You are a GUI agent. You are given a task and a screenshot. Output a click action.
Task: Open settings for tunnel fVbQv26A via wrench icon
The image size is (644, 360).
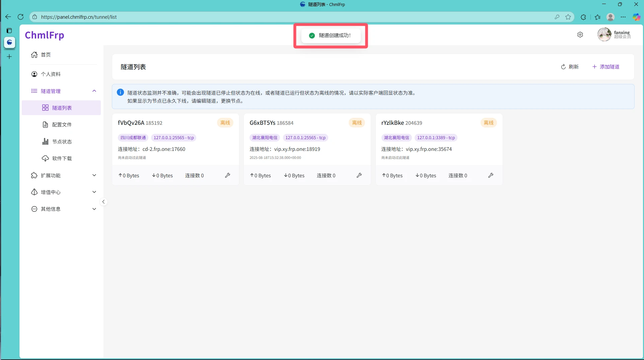pyautogui.click(x=227, y=175)
